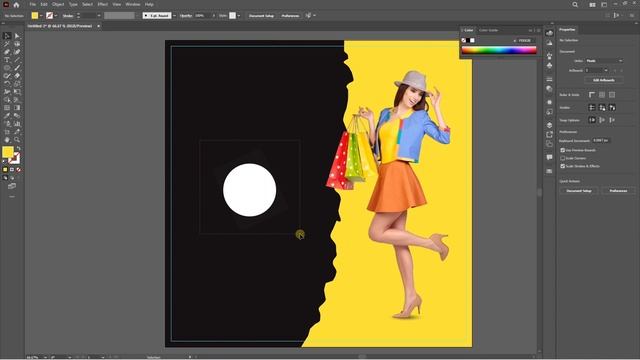Image resolution: width=640 pixels, height=360 pixels.
Task: Open the Layers panel icon in dock
Action: [549, 125]
